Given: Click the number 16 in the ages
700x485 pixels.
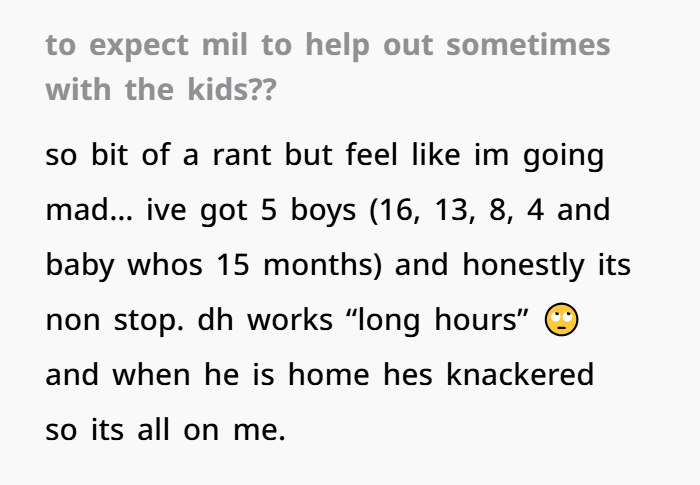Looking at the screenshot, I should click(x=399, y=210).
